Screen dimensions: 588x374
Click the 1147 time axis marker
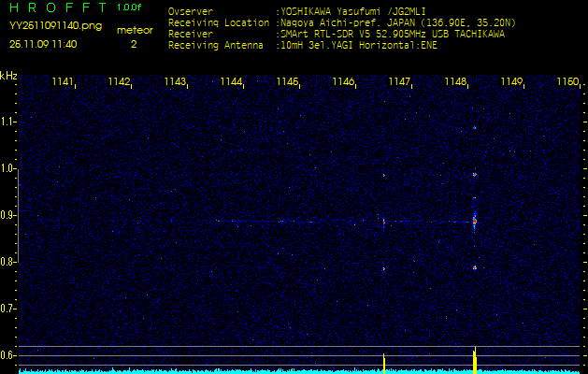coord(399,82)
